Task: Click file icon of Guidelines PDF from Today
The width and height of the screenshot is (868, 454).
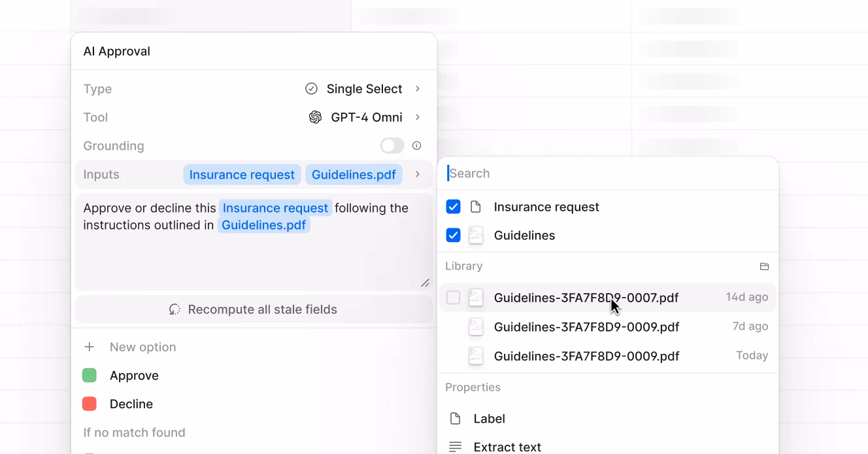Action: point(476,356)
